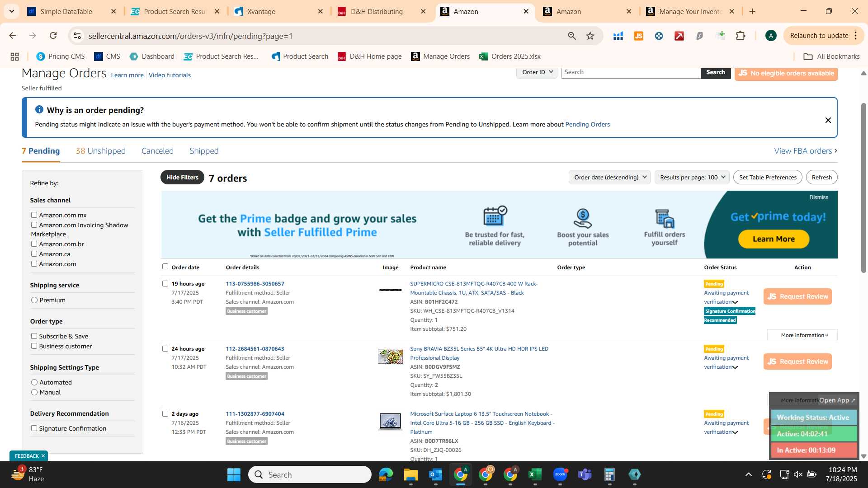Switch to the Canceled orders tab
Screen dimensions: 868x488
pyautogui.click(x=157, y=151)
